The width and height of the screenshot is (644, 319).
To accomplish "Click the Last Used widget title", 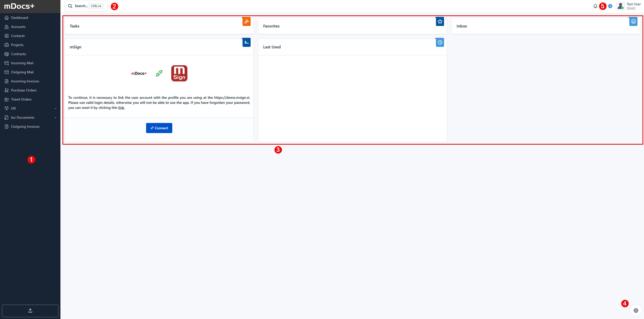I will (272, 47).
